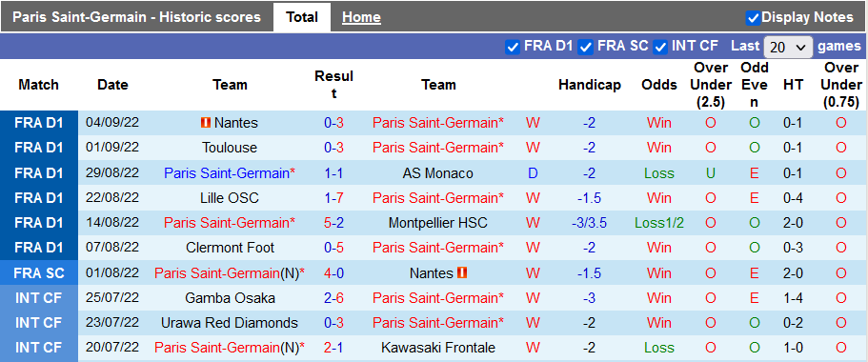868x362 pixels.
Task: Click red card icon beside Nantes 04/09/22
Action: pyautogui.click(x=206, y=122)
